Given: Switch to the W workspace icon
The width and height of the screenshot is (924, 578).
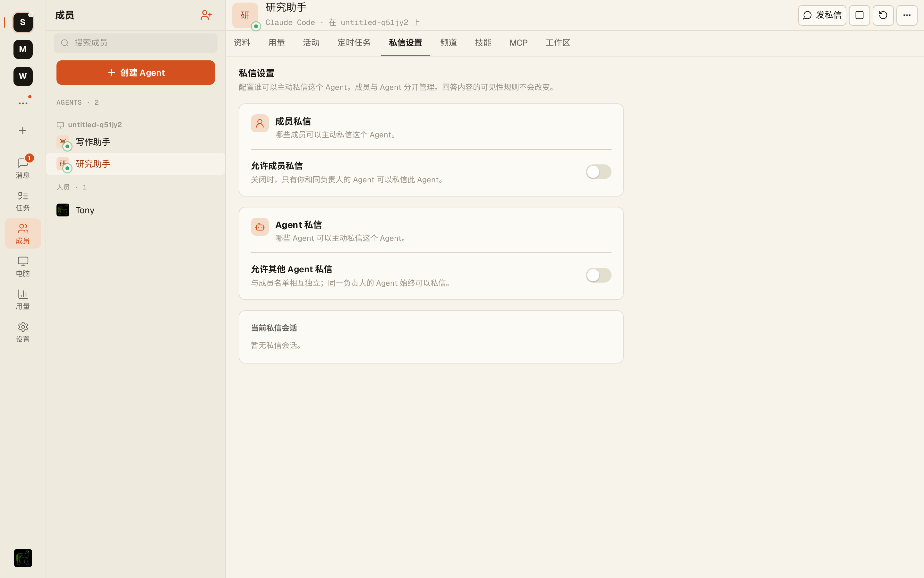Looking at the screenshot, I should (23, 76).
